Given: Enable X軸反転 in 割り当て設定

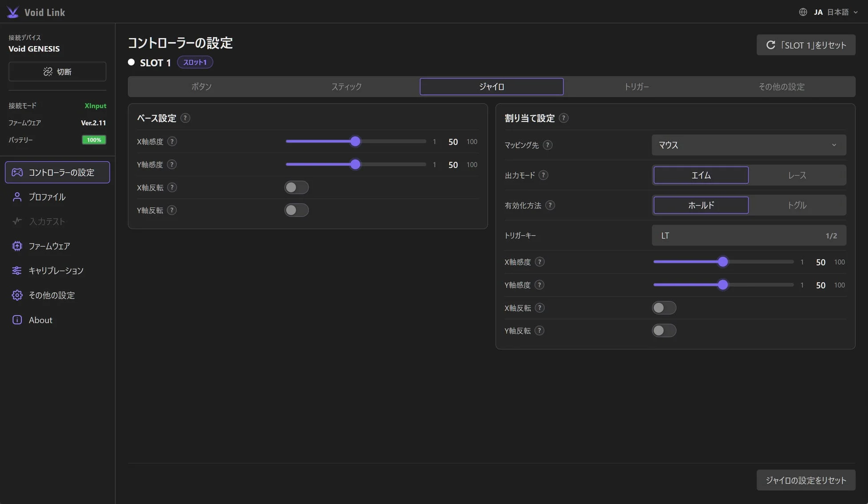Looking at the screenshot, I should click(x=664, y=308).
